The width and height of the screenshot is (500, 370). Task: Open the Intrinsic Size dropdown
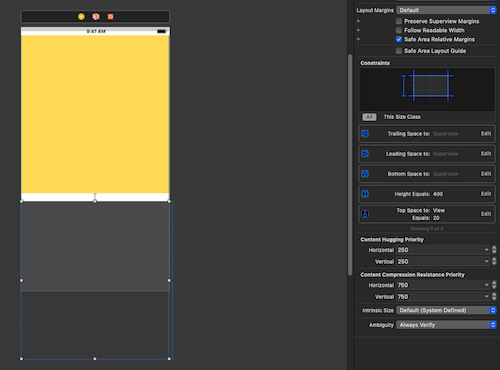[x=446, y=310]
